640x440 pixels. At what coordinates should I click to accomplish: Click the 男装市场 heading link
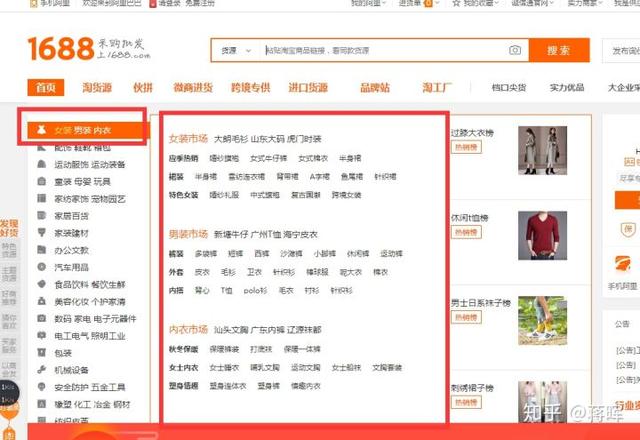(x=188, y=234)
